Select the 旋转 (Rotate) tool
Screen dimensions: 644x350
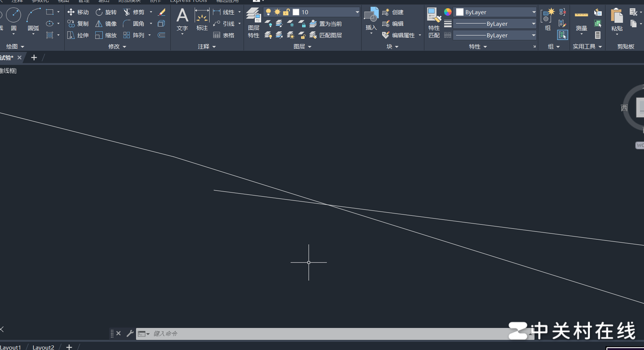(x=106, y=12)
